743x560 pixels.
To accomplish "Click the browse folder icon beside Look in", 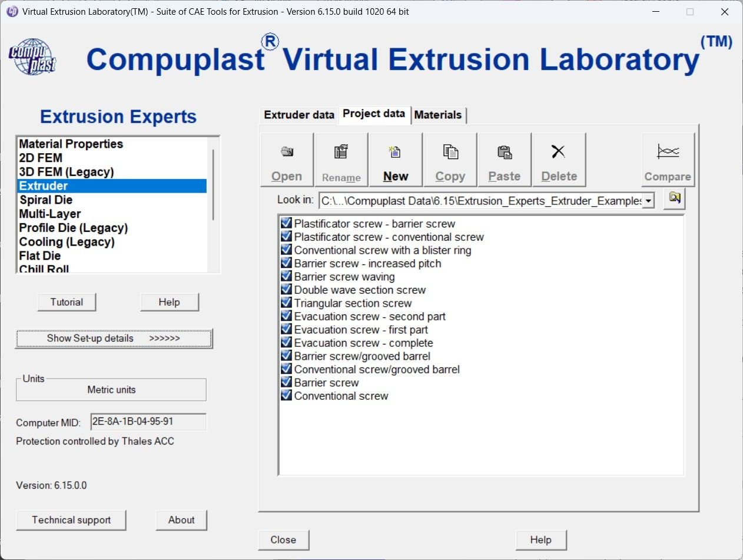I will [675, 200].
